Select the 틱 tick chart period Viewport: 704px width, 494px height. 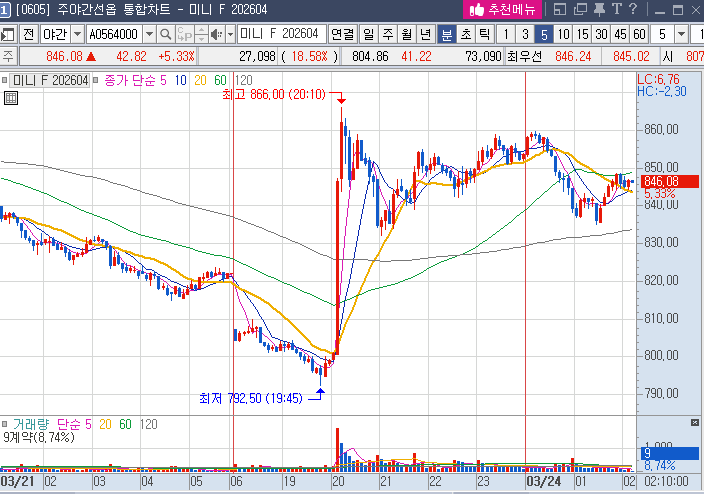tap(485, 34)
